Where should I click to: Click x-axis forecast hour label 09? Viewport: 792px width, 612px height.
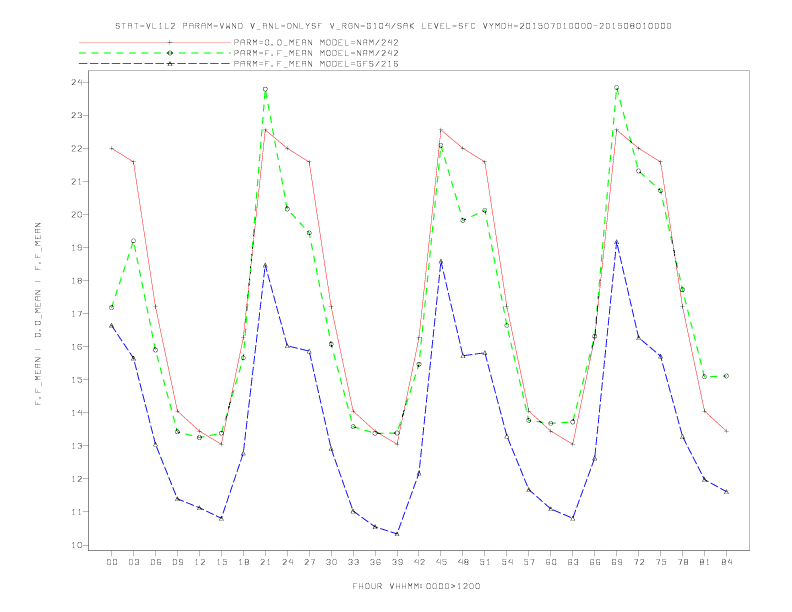pos(177,562)
